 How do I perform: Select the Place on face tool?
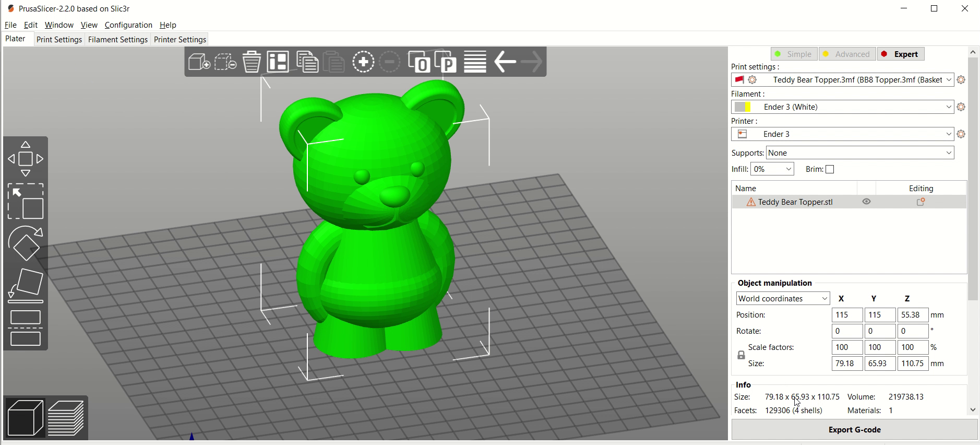[25, 285]
